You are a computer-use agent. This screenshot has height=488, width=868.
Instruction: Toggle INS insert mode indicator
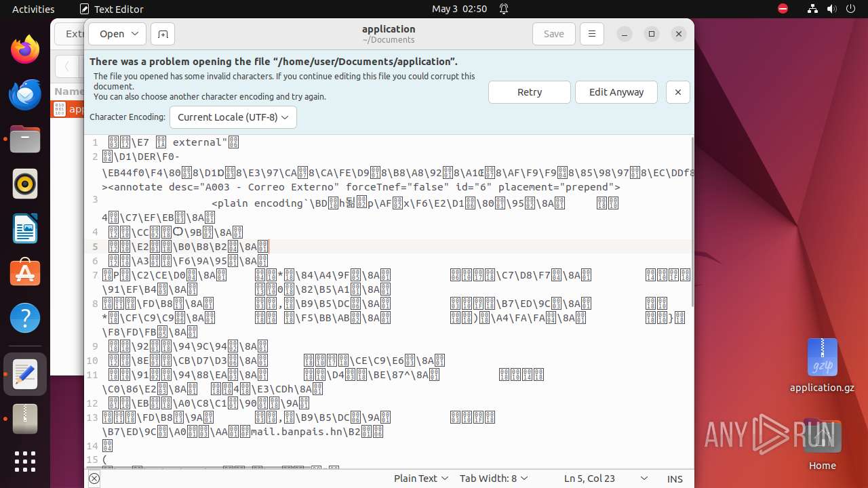pos(675,479)
